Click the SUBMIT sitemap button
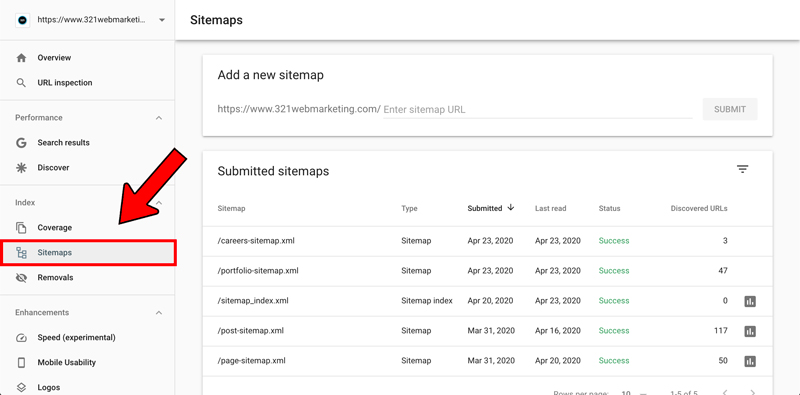The height and width of the screenshot is (395, 800). pyautogui.click(x=730, y=109)
